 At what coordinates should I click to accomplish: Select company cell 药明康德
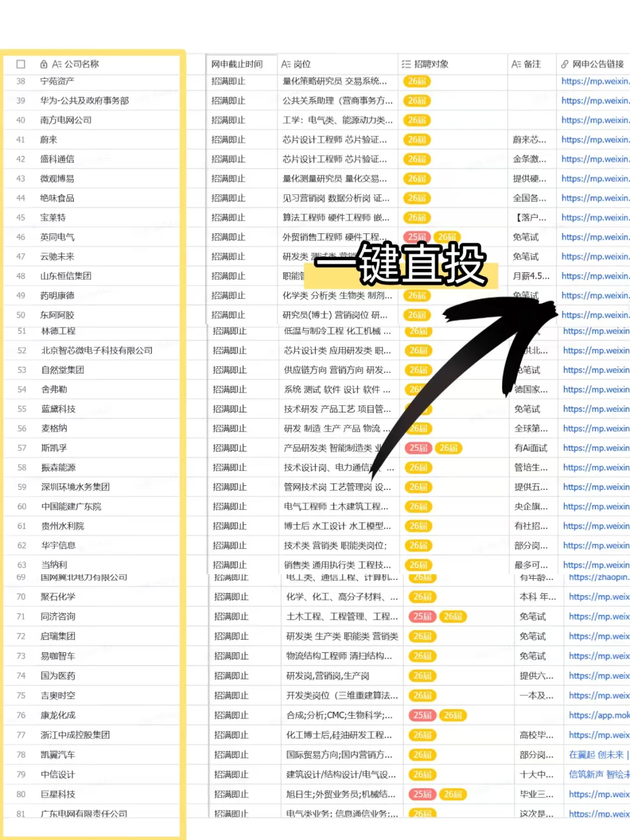click(57, 295)
